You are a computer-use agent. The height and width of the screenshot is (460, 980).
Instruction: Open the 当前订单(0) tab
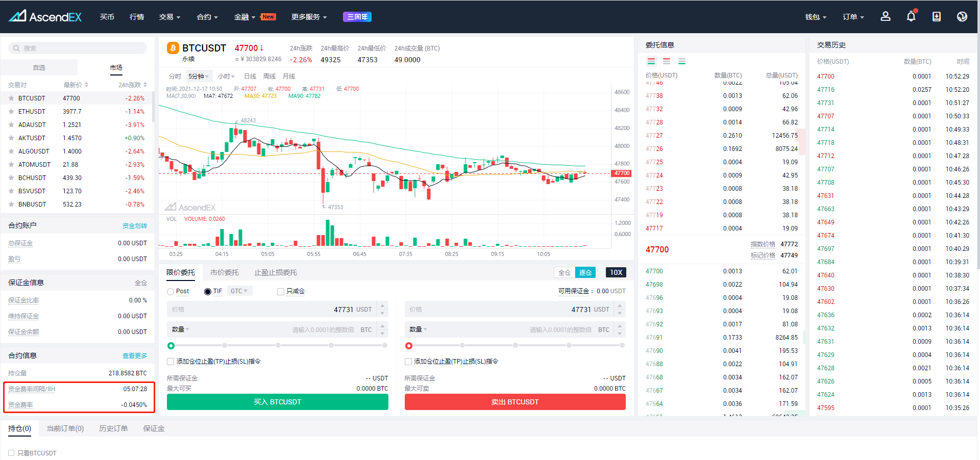(65, 428)
